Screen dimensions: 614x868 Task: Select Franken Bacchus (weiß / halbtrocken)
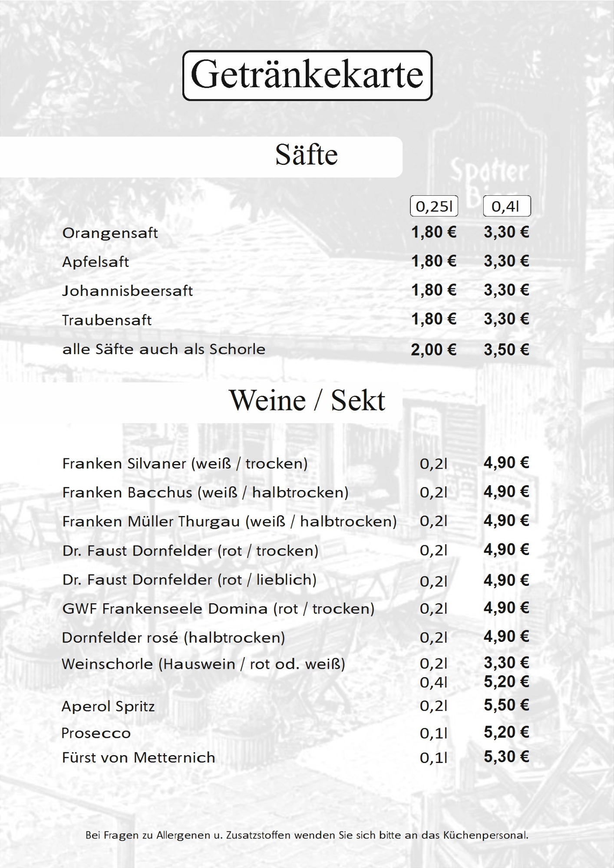[205, 493]
